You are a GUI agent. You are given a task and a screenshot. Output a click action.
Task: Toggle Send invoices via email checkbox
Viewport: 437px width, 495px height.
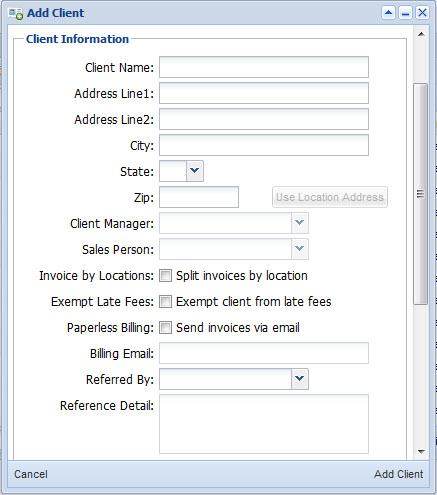[165, 328]
